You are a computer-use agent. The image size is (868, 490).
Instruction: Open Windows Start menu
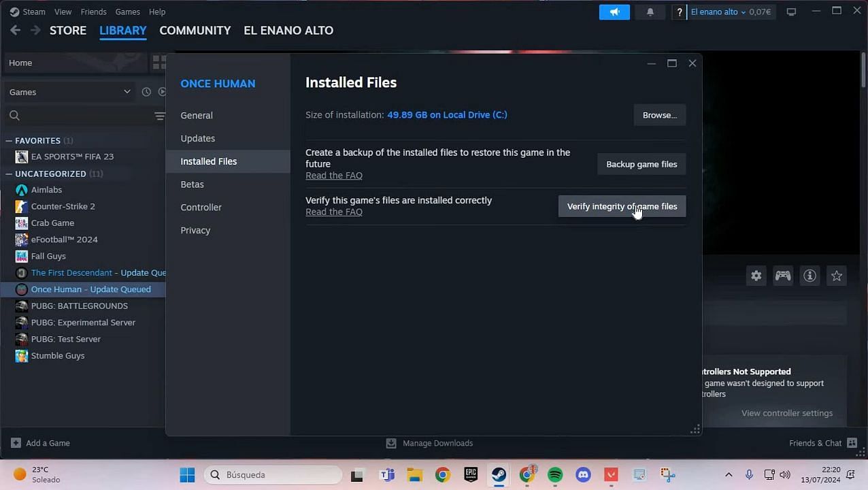(187, 474)
